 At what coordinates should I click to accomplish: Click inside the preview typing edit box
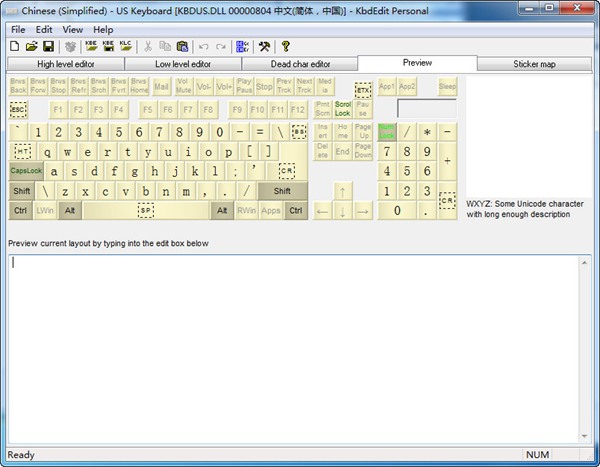pos(293,349)
